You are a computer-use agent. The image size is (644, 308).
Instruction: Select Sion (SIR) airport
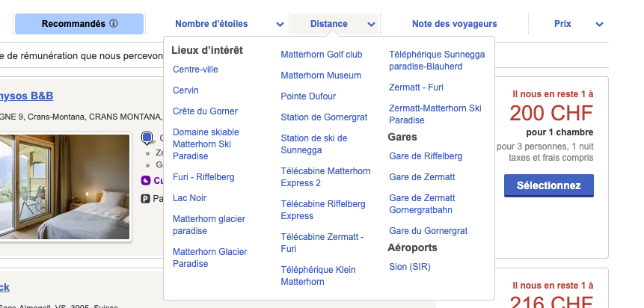coord(410,267)
